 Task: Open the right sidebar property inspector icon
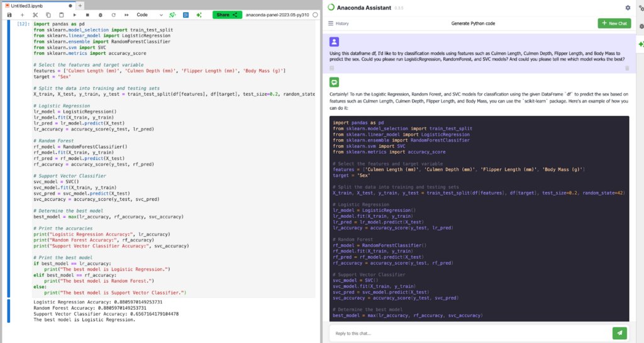641,8
